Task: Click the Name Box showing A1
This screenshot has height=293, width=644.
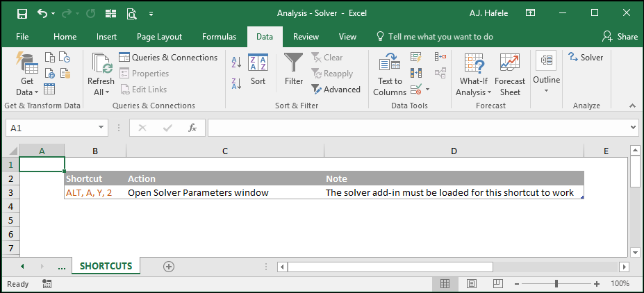Action: pyautogui.click(x=51, y=128)
